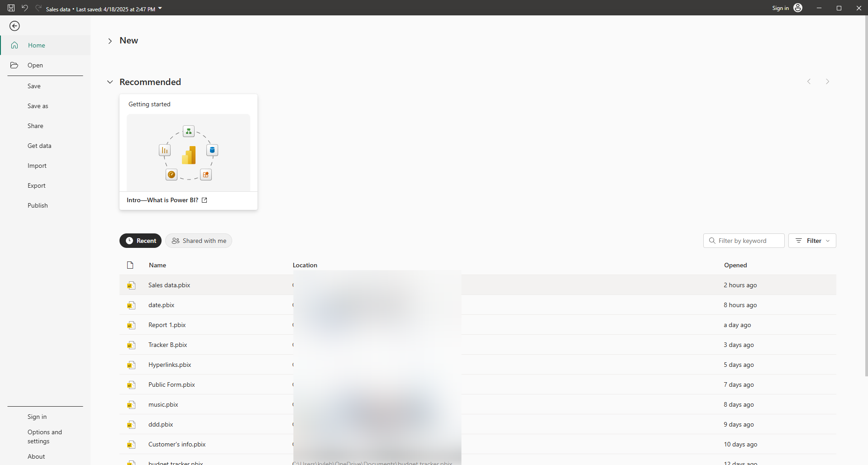Click the Getting started illustration thumbnail

click(188, 152)
